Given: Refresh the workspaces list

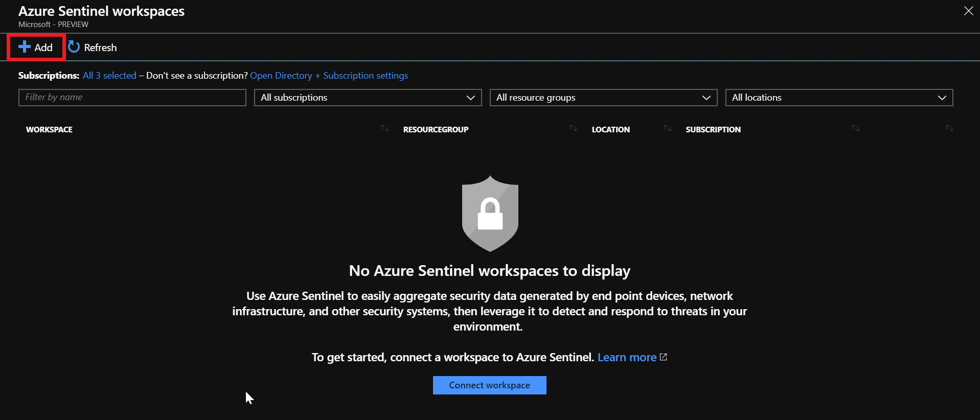Looking at the screenshot, I should tap(93, 48).
